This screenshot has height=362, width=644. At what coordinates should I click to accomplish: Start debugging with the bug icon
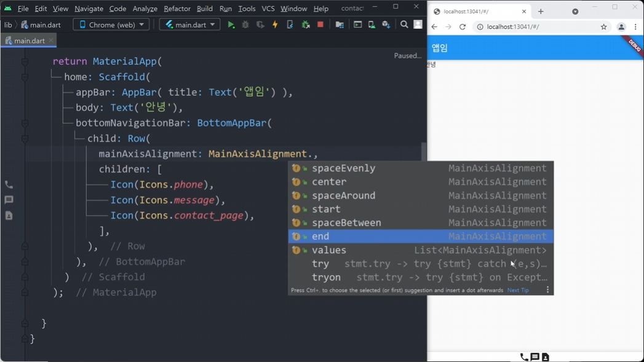click(x=245, y=25)
